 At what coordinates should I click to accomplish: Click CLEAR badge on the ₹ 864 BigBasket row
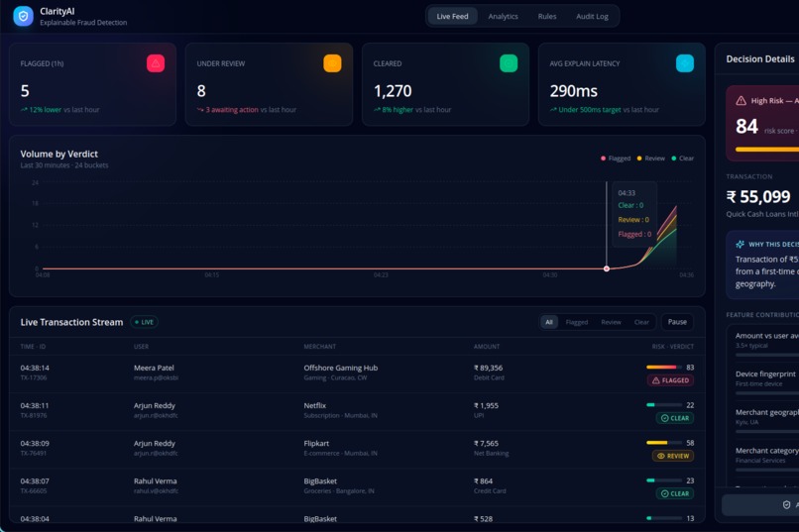[675, 493]
